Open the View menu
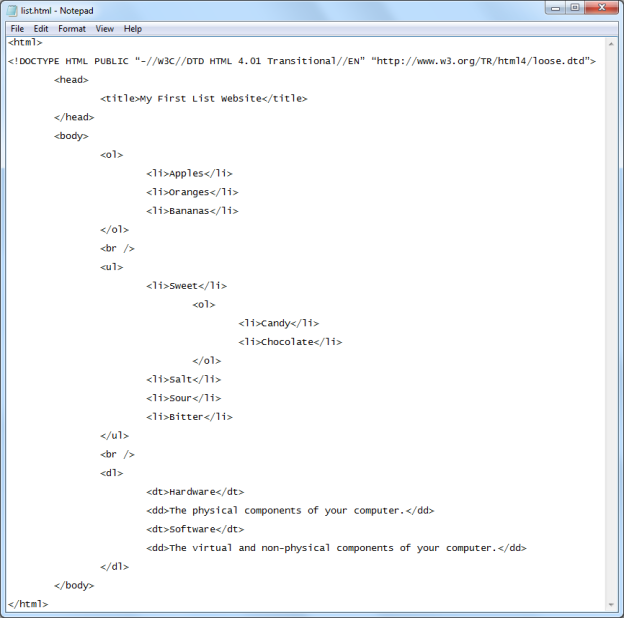624x618 pixels. coord(104,29)
